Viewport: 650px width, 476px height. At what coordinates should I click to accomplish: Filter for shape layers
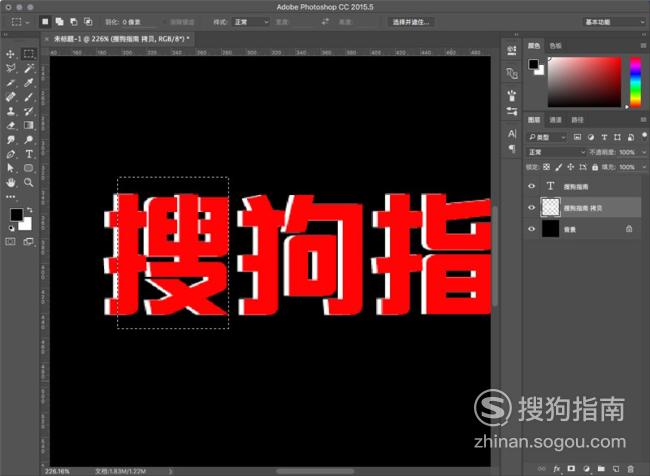pyautogui.click(x=617, y=137)
